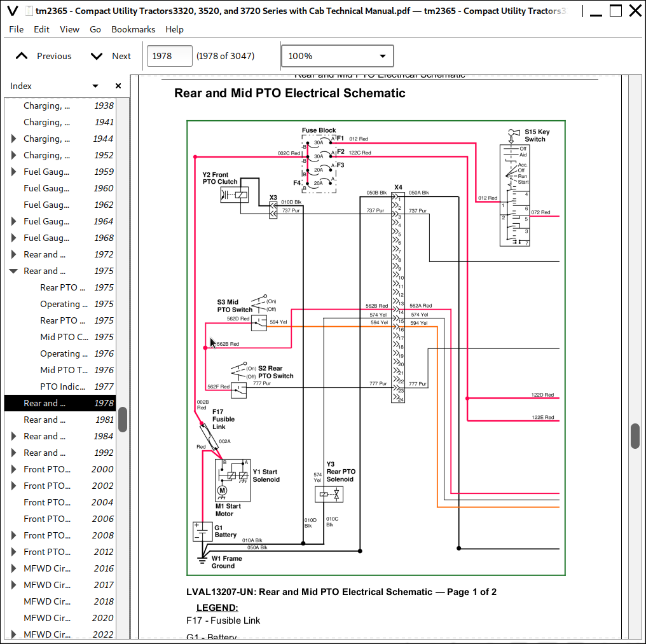Expand the Front PTO... entry for page 2000

click(13, 469)
